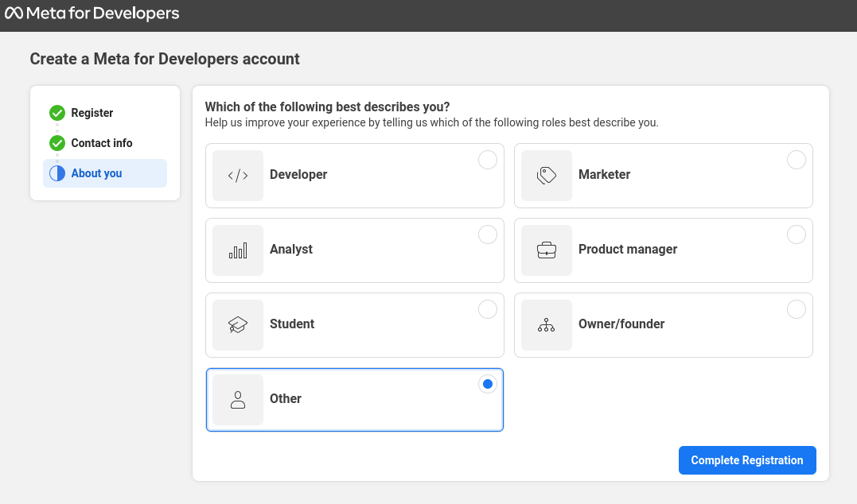
Task: Click the Marketer price tag icon
Action: 547,176
